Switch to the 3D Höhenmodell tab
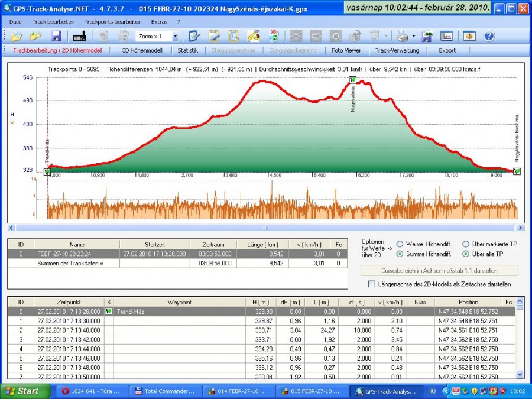This screenshot has width=532, height=399. 142,50
